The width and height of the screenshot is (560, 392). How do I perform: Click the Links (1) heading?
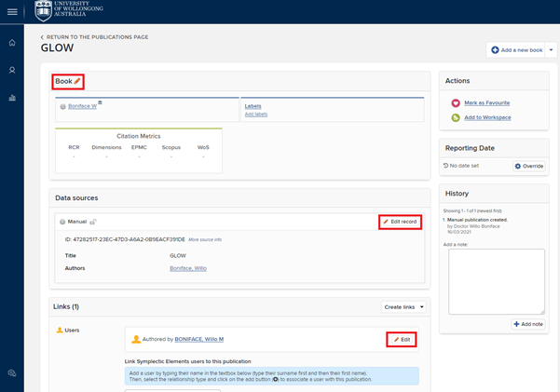[x=66, y=306]
